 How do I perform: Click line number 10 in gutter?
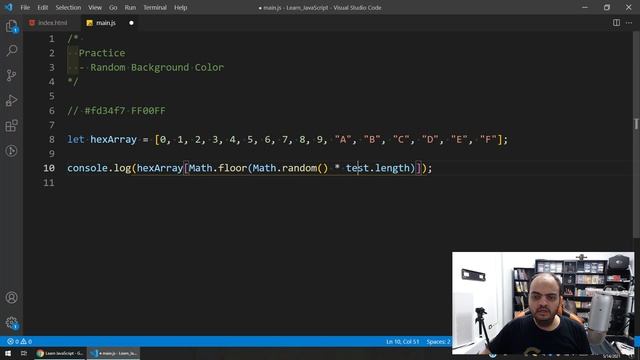pyautogui.click(x=49, y=168)
